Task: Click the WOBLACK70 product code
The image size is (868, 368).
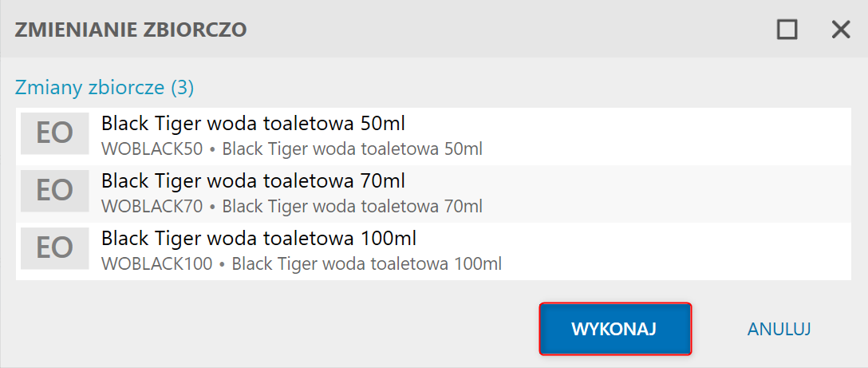Action: click(152, 206)
